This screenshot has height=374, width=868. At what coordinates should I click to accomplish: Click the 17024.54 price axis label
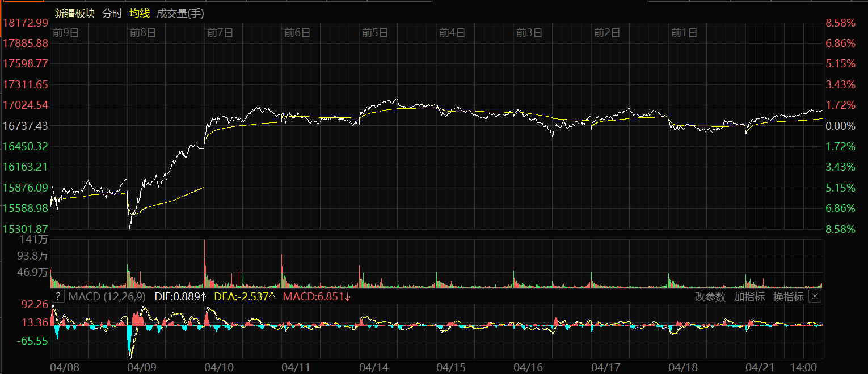pos(25,105)
